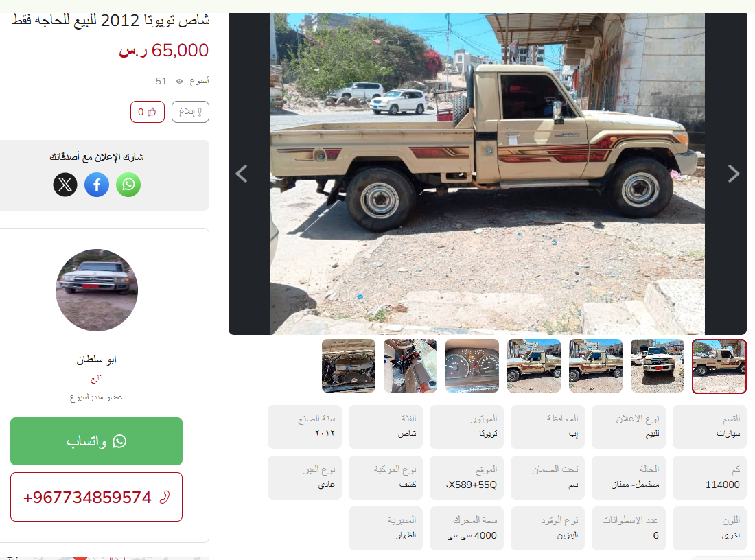This screenshot has height=560, width=755.
Task: Show next photo with right arrow
Action: click(x=733, y=174)
